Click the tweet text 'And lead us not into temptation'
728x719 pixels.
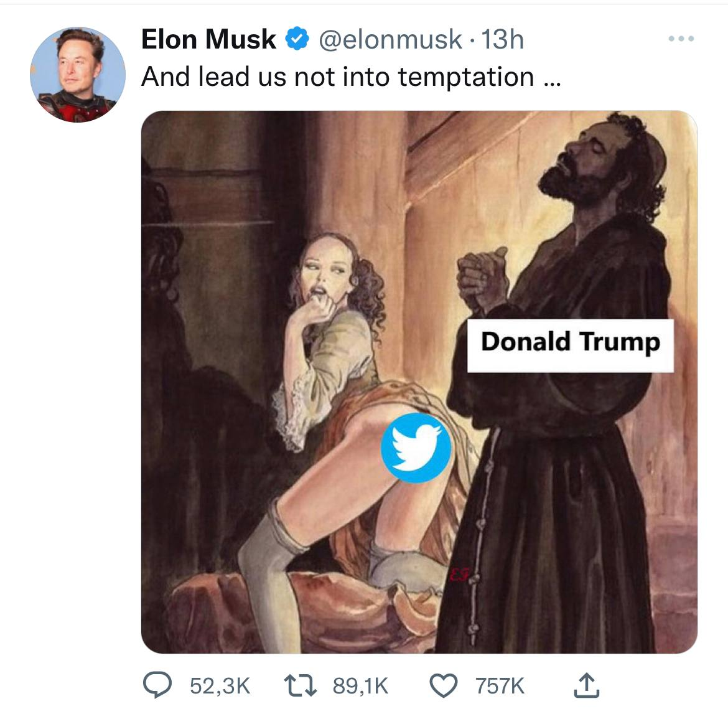(337, 77)
